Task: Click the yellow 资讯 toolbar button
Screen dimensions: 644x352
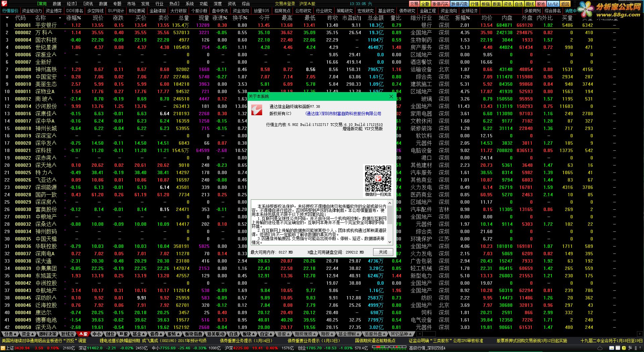Action: point(508,4)
